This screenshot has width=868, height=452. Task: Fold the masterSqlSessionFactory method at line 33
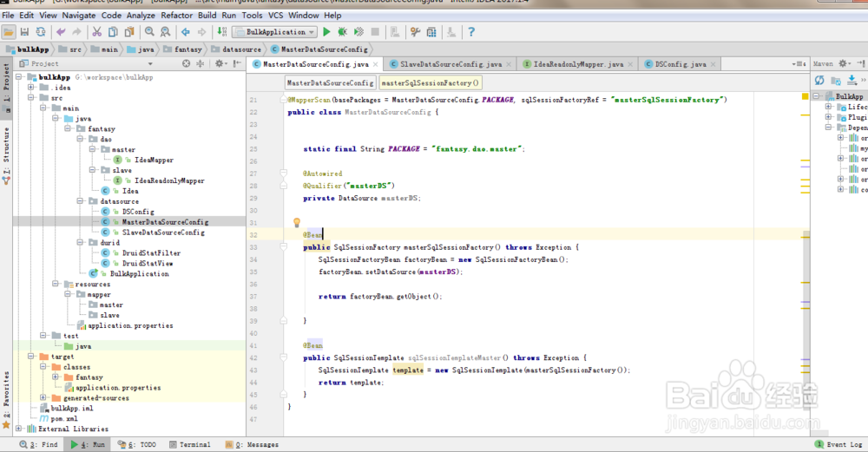pos(284,247)
